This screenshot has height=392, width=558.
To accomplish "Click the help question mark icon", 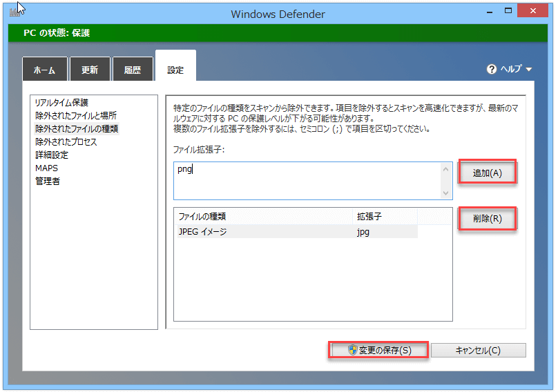I will [492, 70].
